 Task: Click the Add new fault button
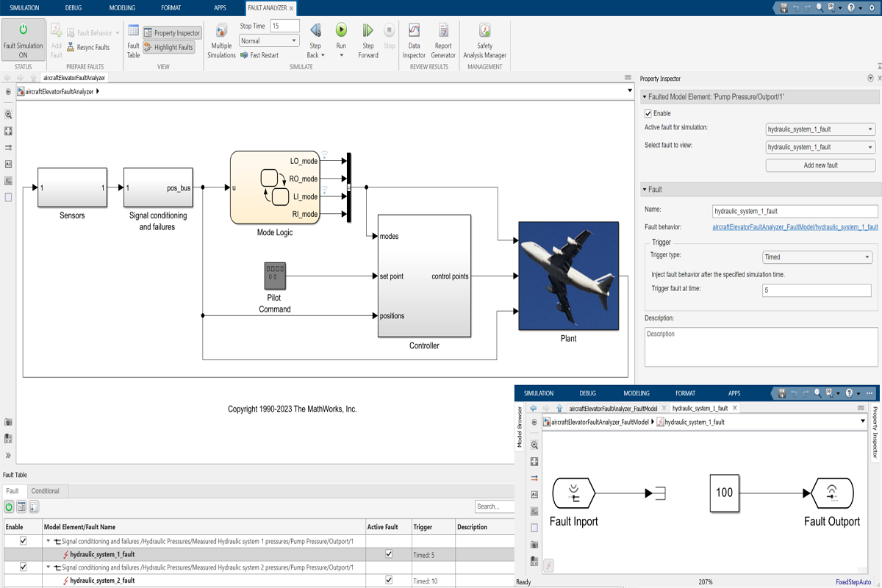click(821, 165)
